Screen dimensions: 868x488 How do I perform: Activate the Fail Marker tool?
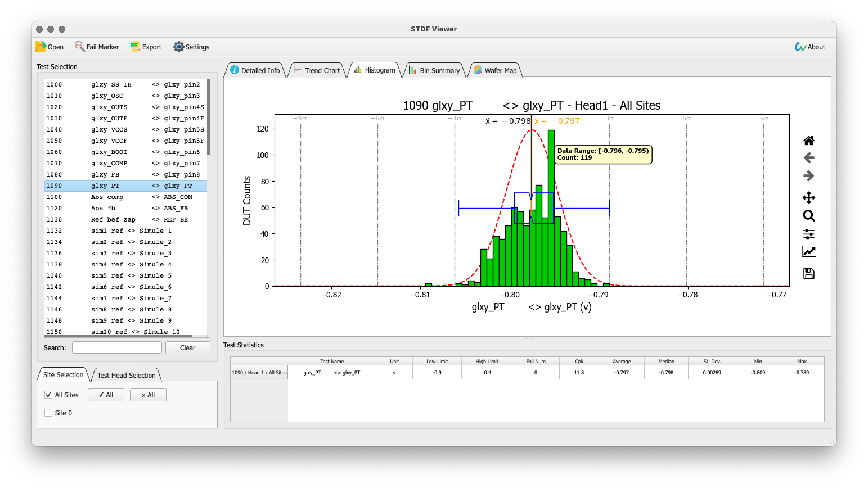click(x=97, y=47)
